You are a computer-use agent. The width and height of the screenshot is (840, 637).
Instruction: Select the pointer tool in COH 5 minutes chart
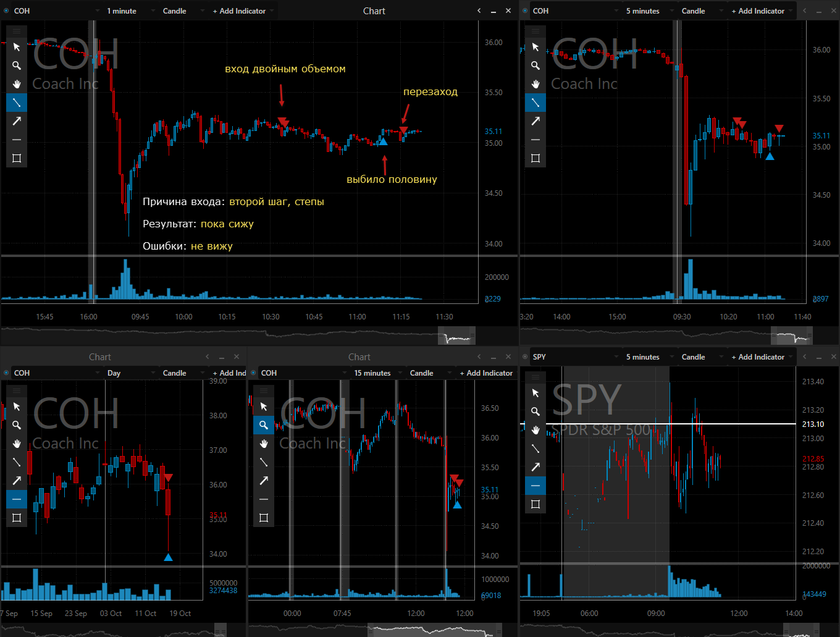pyautogui.click(x=535, y=47)
